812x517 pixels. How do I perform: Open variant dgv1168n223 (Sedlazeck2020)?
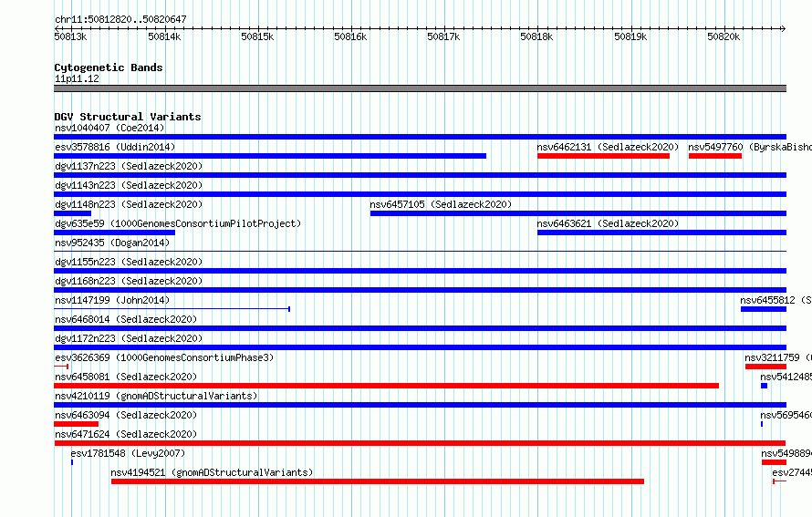420,290
